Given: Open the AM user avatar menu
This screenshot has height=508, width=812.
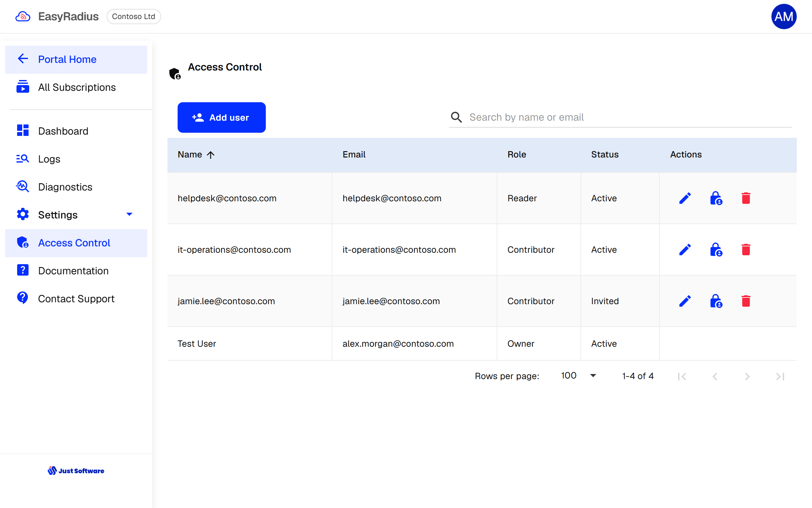Looking at the screenshot, I should 783,17.
